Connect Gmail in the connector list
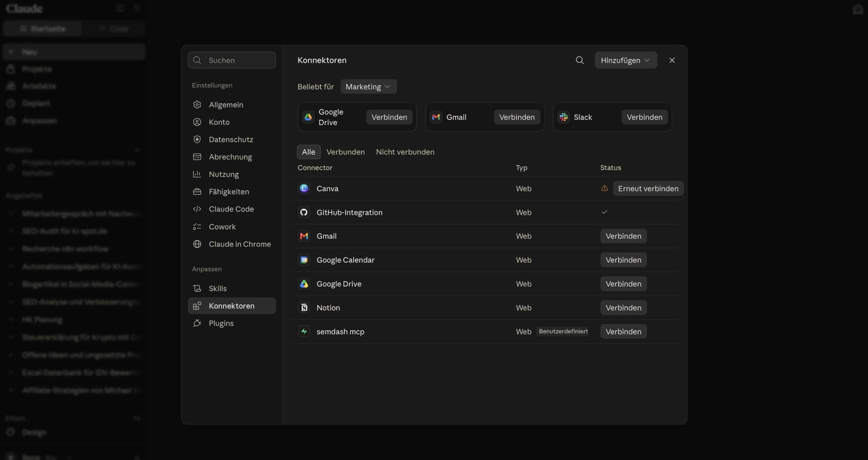Viewport: 868px width, 460px height. (x=623, y=236)
